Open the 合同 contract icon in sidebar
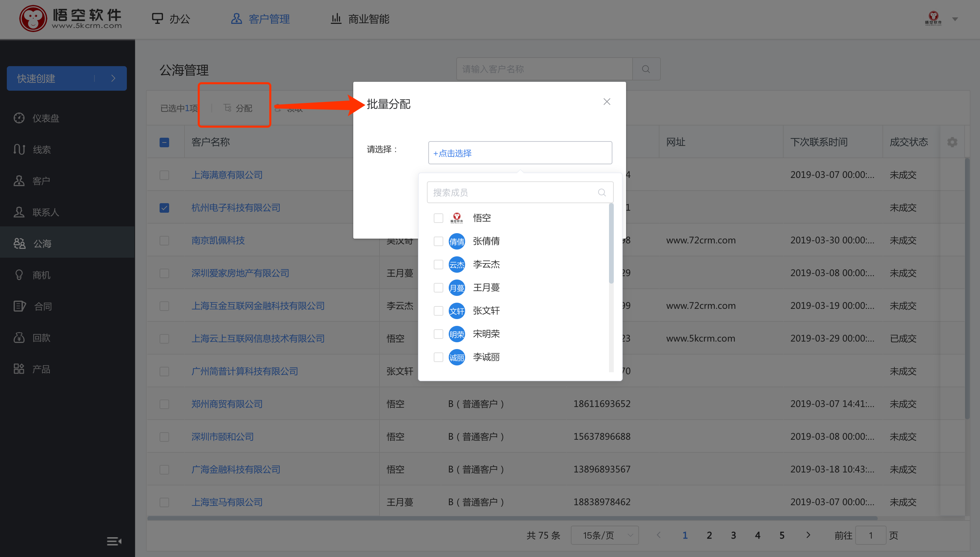980x557 pixels. [19, 306]
